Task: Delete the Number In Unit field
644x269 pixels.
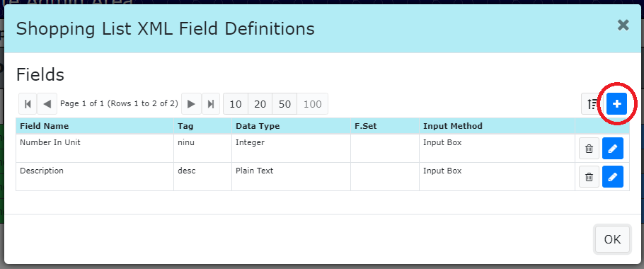Action: 589,148
